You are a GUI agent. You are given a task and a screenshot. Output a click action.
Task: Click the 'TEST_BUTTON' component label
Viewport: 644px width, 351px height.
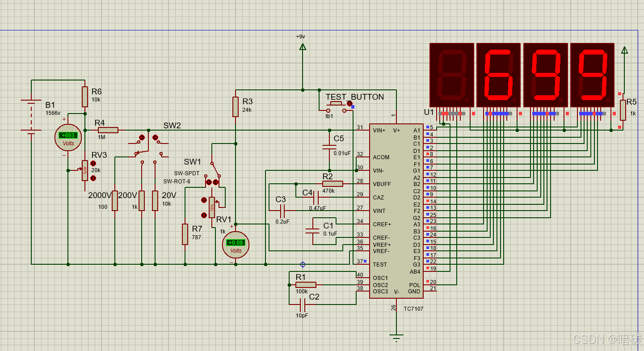tap(355, 97)
